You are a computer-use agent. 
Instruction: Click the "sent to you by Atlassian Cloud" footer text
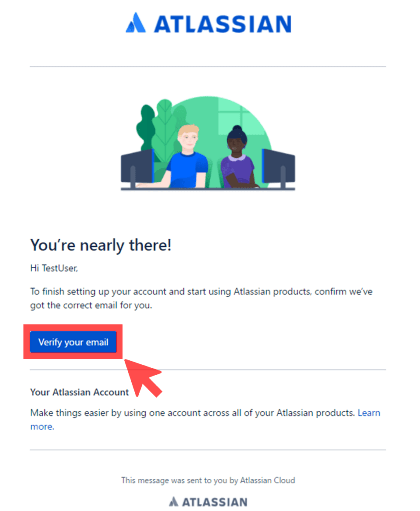pyautogui.click(x=208, y=480)
